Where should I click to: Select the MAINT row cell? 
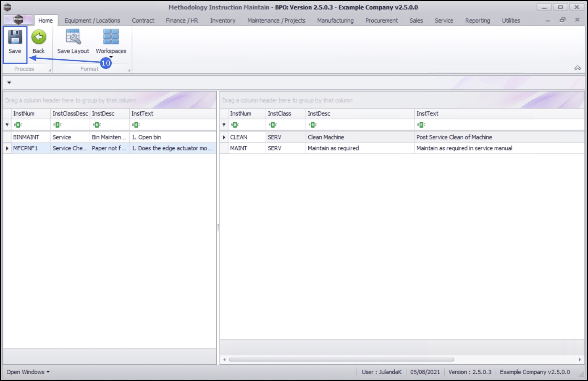(247, 148)
